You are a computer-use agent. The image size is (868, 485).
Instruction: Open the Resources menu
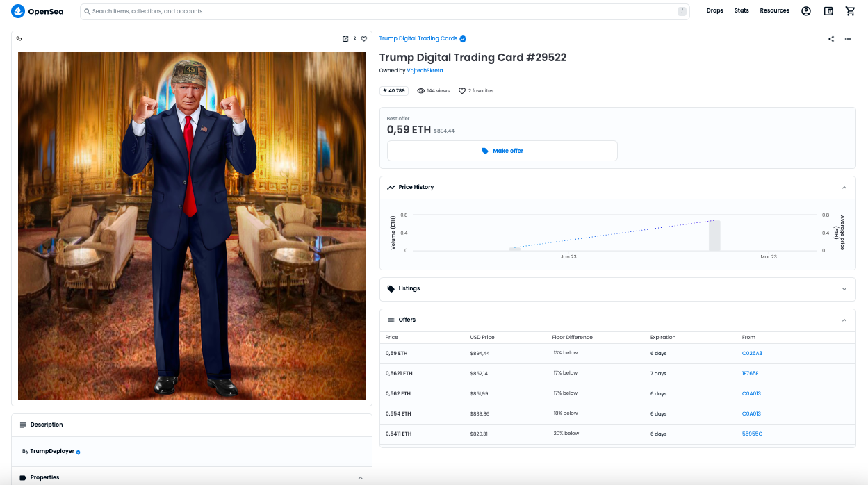tap(774, 11)
